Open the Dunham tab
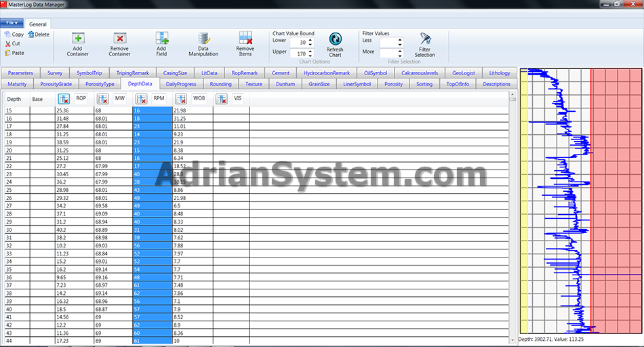 point(285,84)
